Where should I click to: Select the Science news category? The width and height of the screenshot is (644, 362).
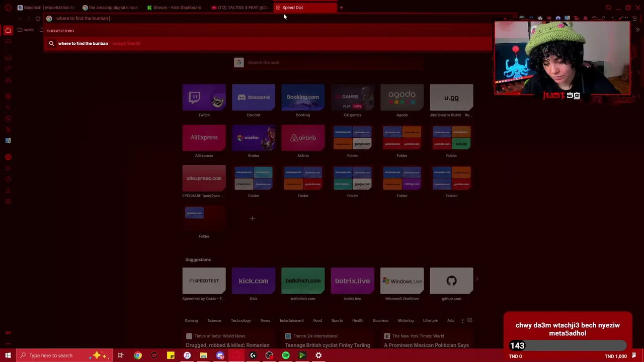click(214, 321)
